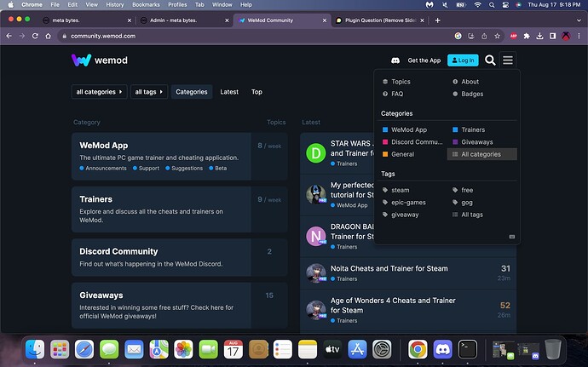
Task: Select the Categories nav tab
Action: (x=192, y=92)
